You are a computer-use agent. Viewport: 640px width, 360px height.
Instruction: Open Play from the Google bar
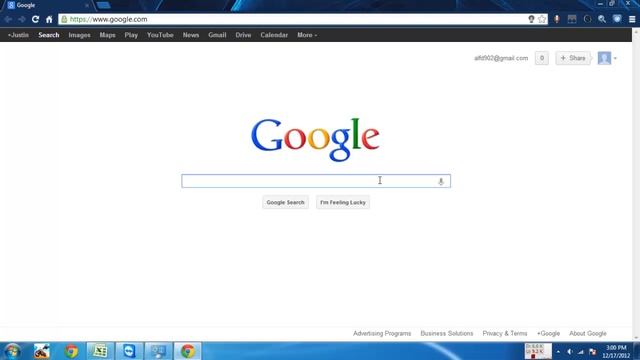click(131, 35)
